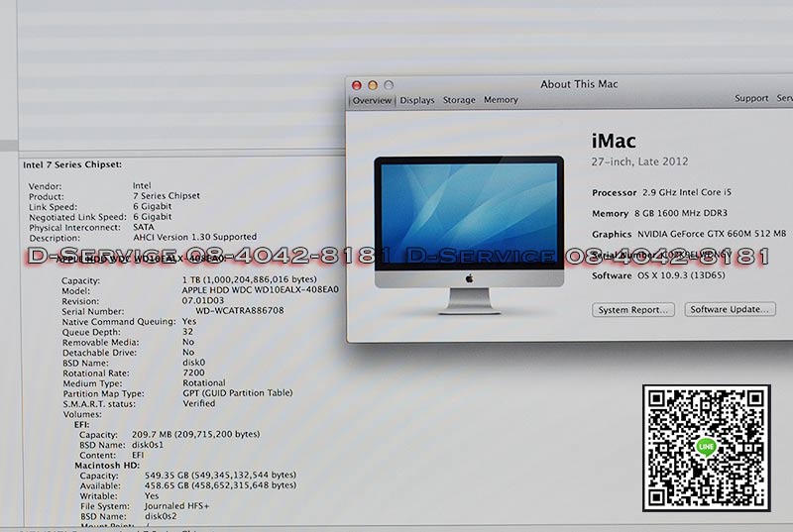Click the Rotational Rate value '7200'
The height and width of the screenshot is (532, 793).
point(193,372)
